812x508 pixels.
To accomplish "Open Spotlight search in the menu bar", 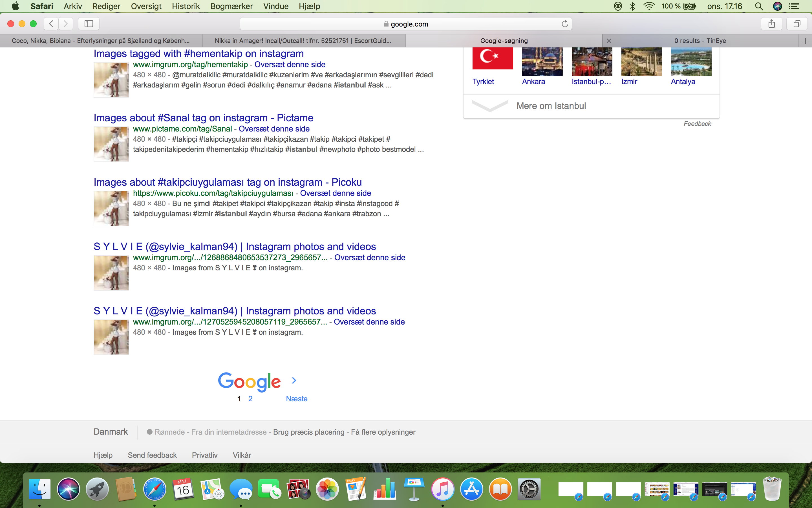I will [x=759, y=6].
